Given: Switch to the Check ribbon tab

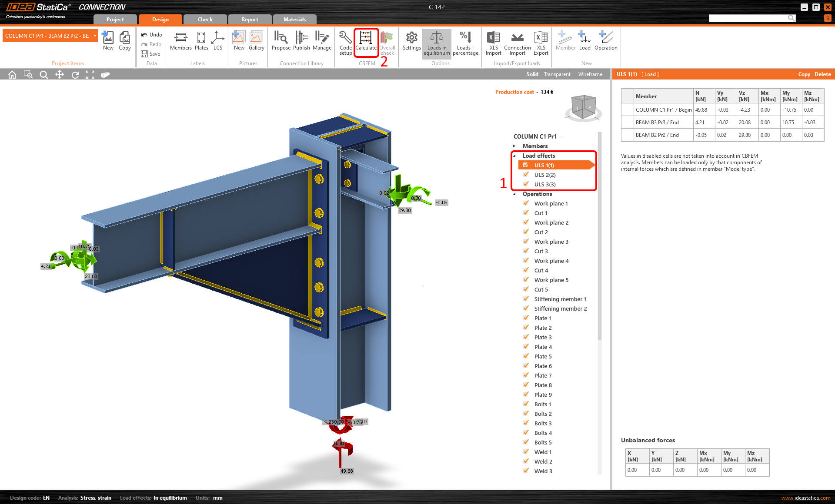Looking at the screenshot, I should pos(204,19).
